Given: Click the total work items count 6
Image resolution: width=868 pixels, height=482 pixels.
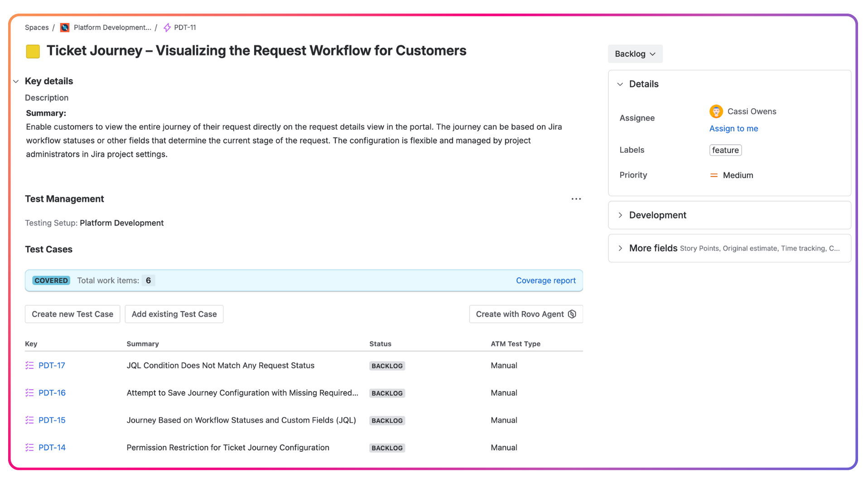Looking at the screenshot, I should click(x=148, y=280).
